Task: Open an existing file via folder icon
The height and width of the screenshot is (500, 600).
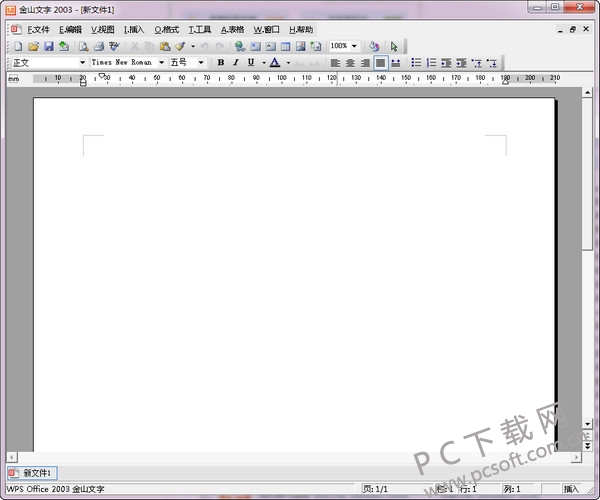Action: click(x=33, y=46)
